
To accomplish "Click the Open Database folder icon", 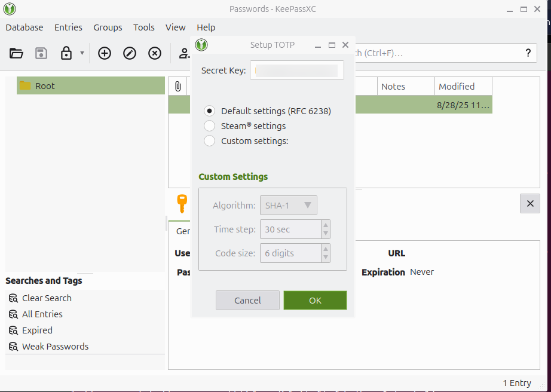I will (16, 53).
